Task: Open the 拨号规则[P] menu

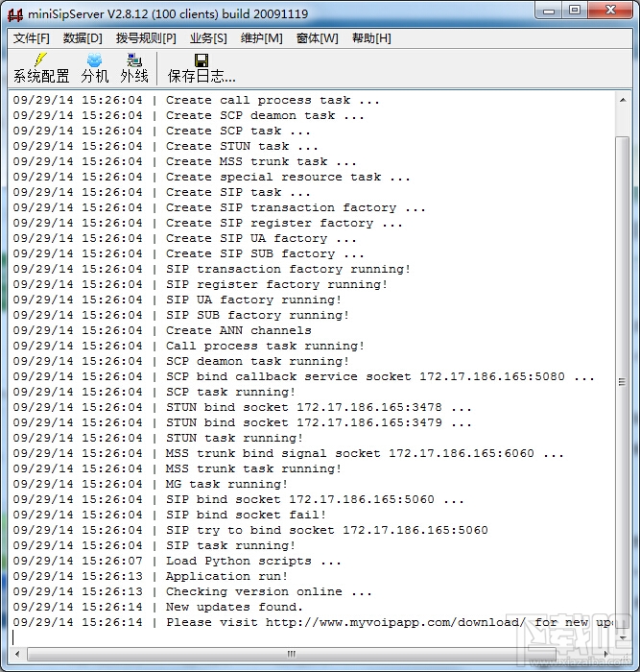Action: coord(146,38)
